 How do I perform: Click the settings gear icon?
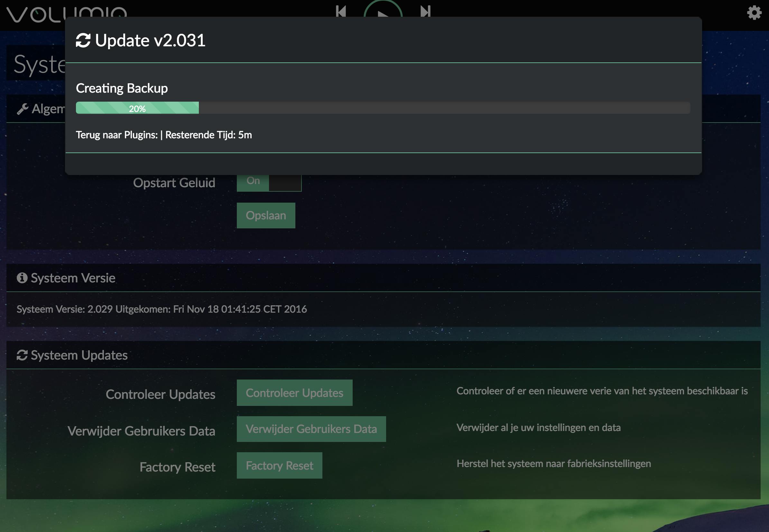[754, 13]
